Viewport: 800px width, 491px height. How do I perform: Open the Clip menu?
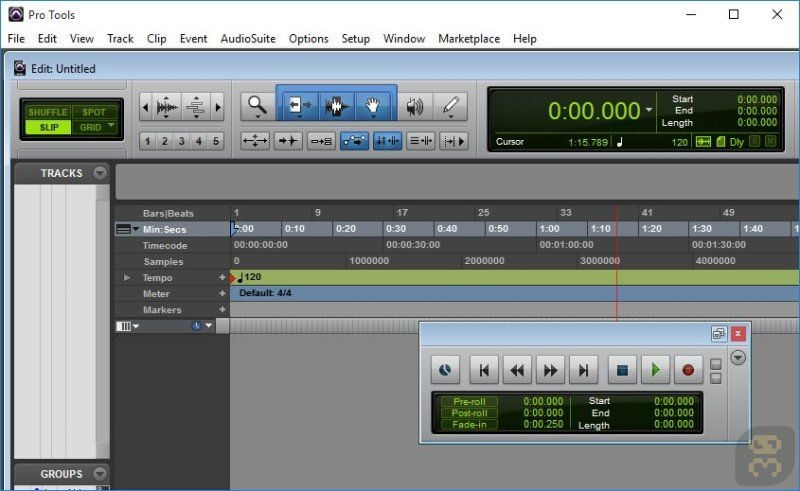pos(156,39)
